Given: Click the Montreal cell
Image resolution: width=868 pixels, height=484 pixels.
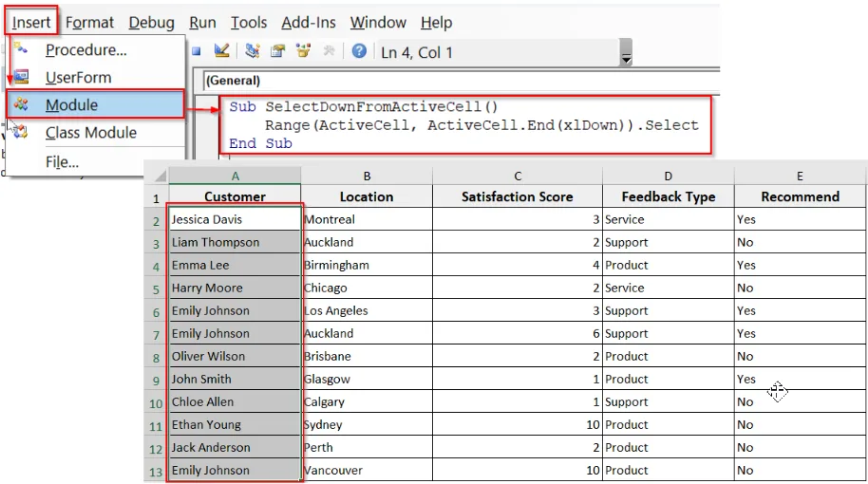Looking at the screenshot, I should click(x=367, y=219).
